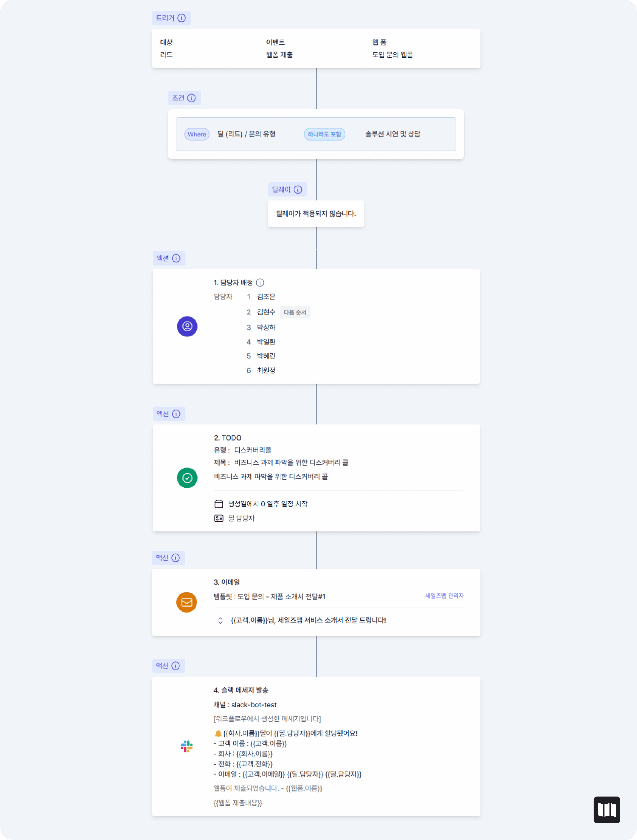This screenshot has height=840, width=637.
Task: Open the 세일즈맵 관리자 link
Action: point(444,596)
